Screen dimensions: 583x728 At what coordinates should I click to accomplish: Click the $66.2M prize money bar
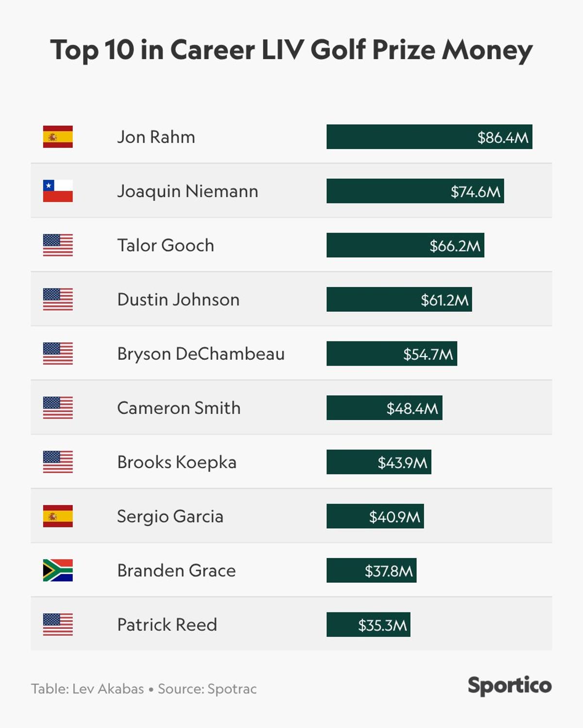point(405,245)
